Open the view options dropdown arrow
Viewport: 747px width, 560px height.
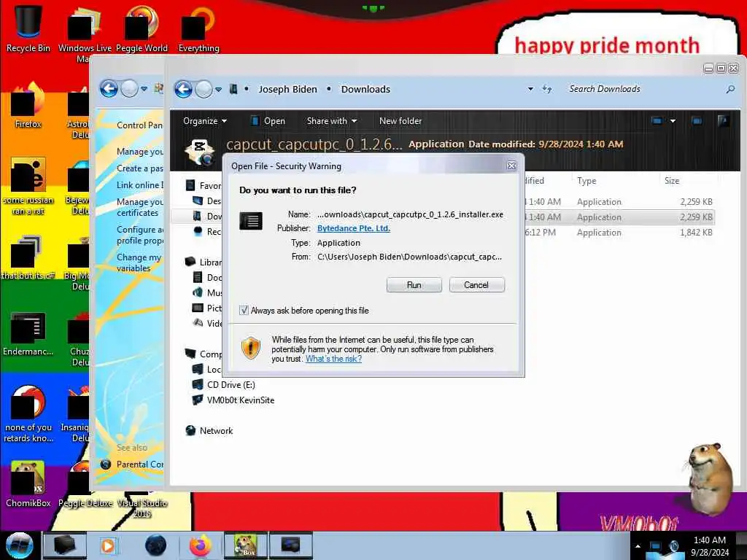[673, 121]
